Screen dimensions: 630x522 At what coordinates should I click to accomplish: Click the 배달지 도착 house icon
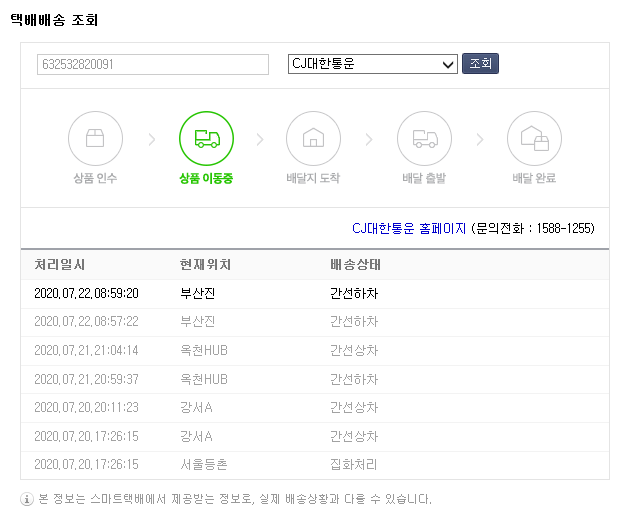[x=313, y=139]
